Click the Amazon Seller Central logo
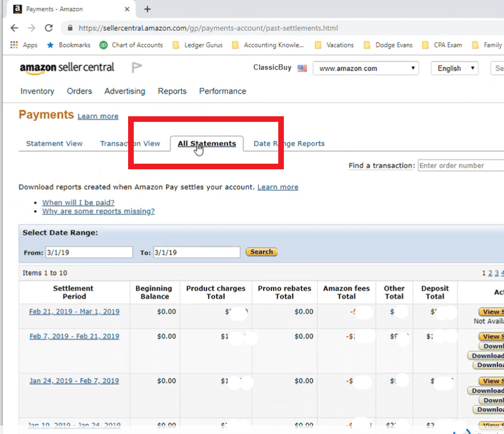 click(67, 68)
